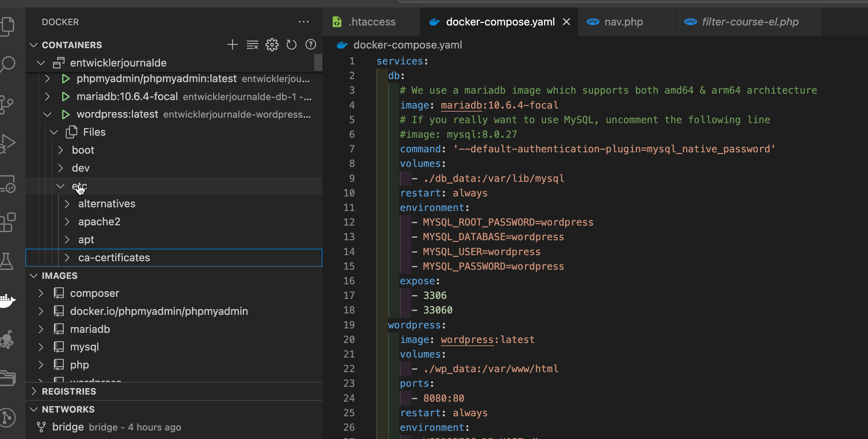This screenshot has height=439, width=868.
Task: Expand the ca-certificates folder
Action: coord(67,258)
